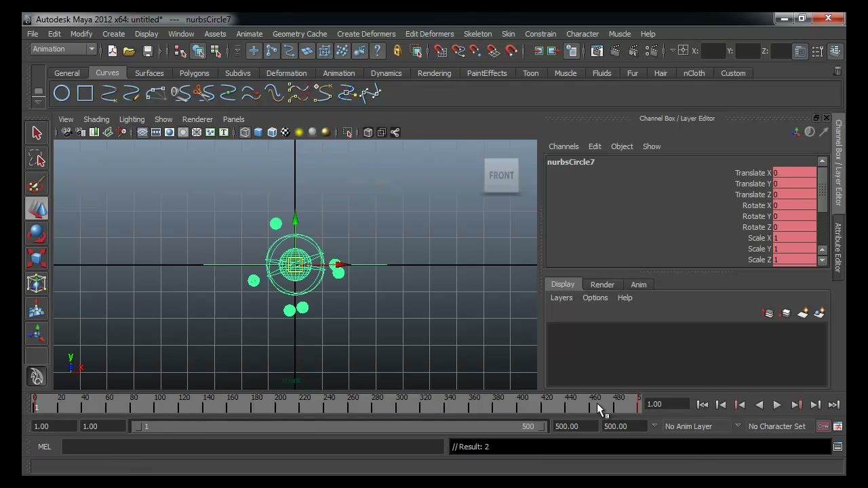This screenshot has height=488, width=868.
Task: Click the Save scene floppy icon
Action: (147, 51)
